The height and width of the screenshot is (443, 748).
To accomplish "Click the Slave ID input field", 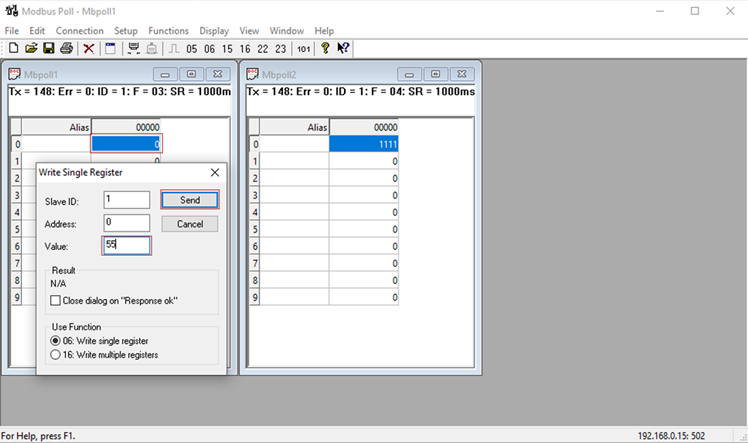I will pos(126,200).
